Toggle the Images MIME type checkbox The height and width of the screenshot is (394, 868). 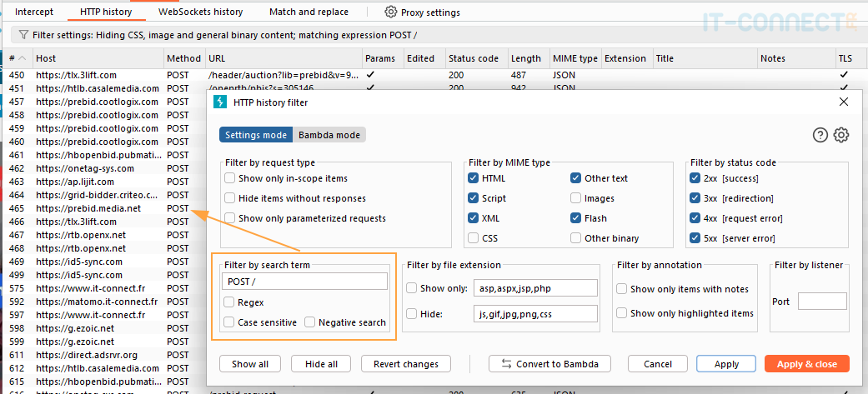pos(576,198)
